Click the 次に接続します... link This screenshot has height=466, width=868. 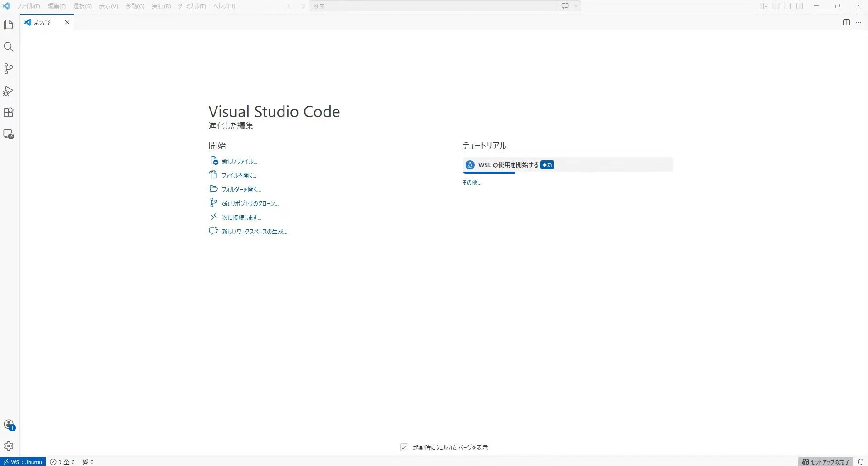[241, 218]
